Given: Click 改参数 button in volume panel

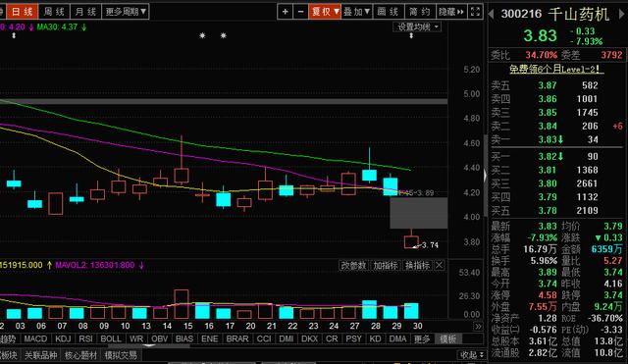Looking at the screenshot, I should [x=353, y=265].
